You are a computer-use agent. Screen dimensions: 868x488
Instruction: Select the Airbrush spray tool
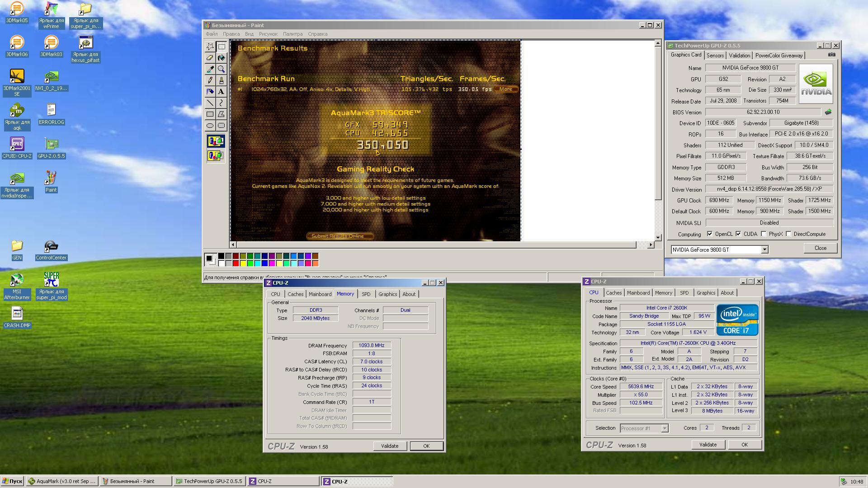pyautogui.click(x=210, y=91)
